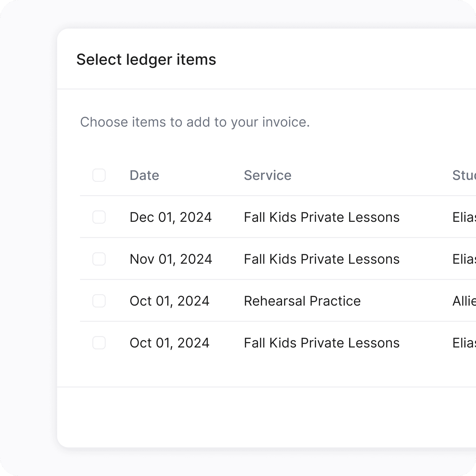Click the Select ledger items title
Viewport: 476px width, 476px height.
coord(146,60)
